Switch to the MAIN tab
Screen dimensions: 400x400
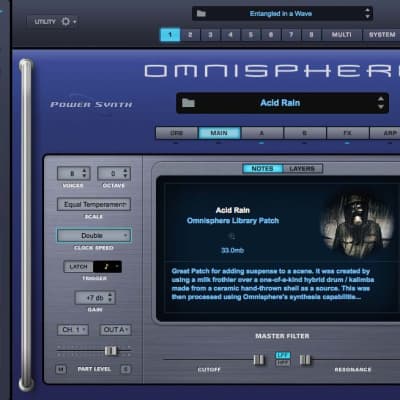pos(219,133)
